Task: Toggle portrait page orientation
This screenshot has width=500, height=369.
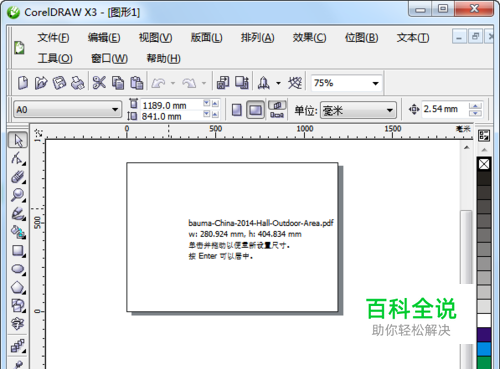Action: point(237,110)
